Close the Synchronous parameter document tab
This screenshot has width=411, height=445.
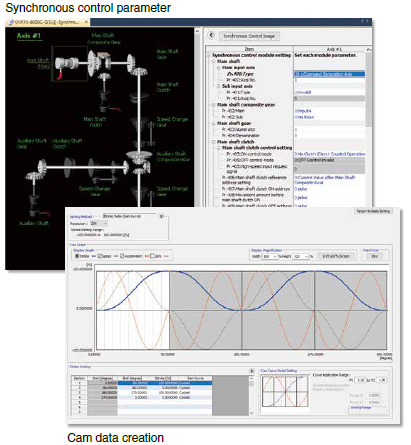tap(86, 22)
